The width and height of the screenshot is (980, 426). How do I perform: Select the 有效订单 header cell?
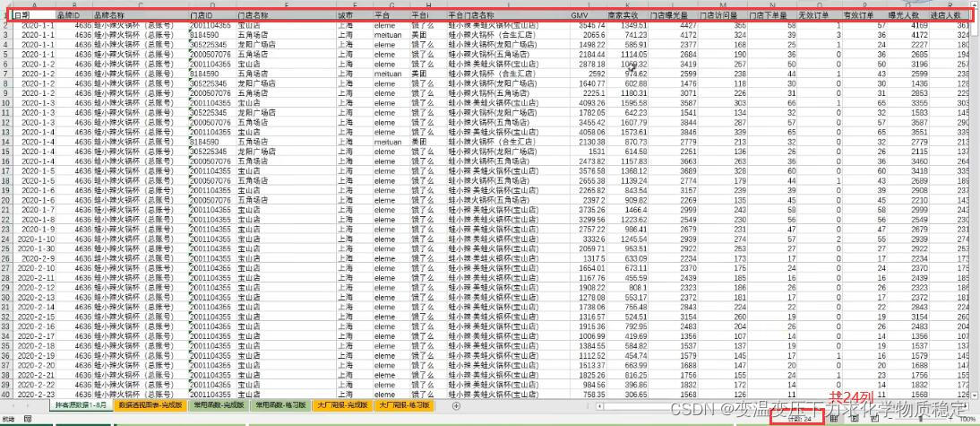(865, 13)
